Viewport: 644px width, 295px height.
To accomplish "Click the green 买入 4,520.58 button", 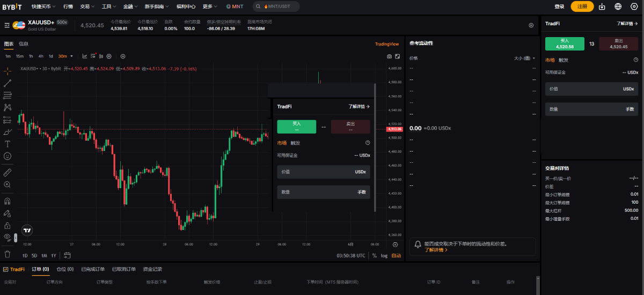I will pyautogui.click(x=565, y=44).
